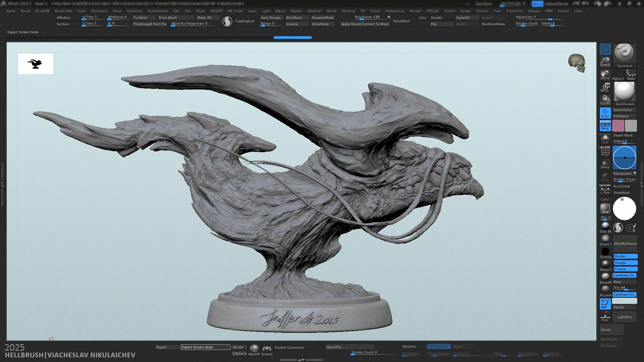Toggle PolyF wireframe display

(605, 152)
